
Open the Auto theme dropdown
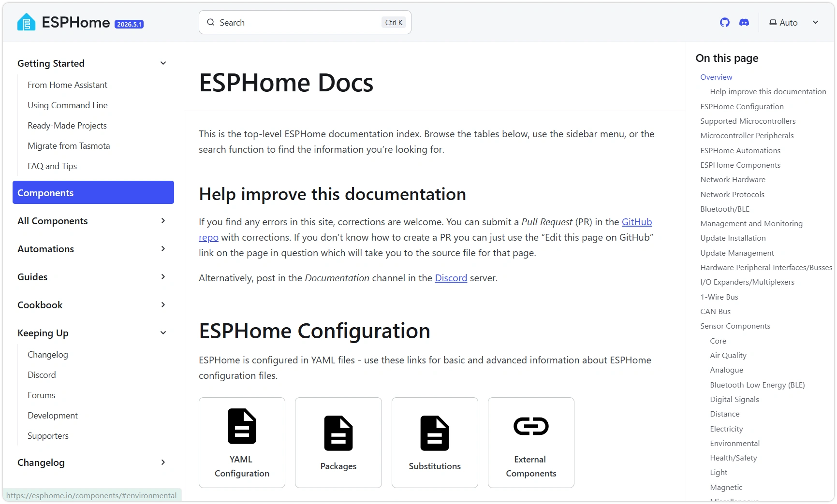[x=794, y=23]
